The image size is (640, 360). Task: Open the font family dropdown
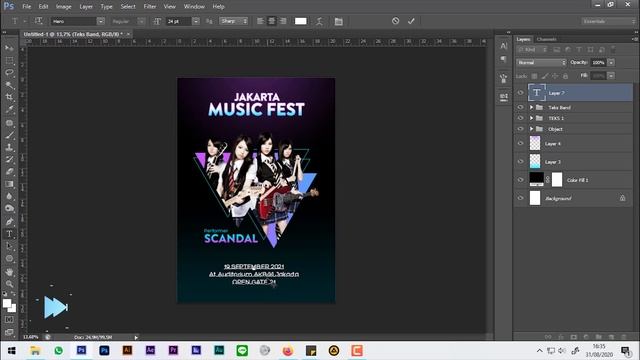(x=101, y=21)
